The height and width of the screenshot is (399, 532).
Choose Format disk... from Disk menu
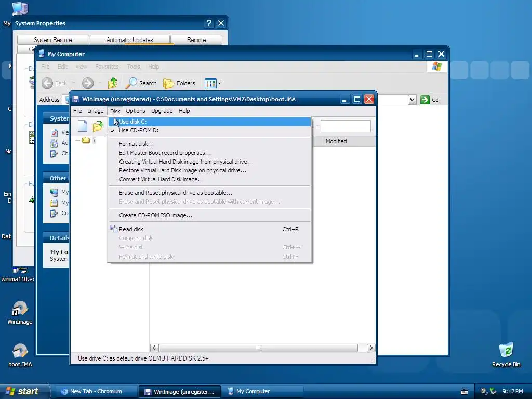pyautogui.click(x=209, y=144)
